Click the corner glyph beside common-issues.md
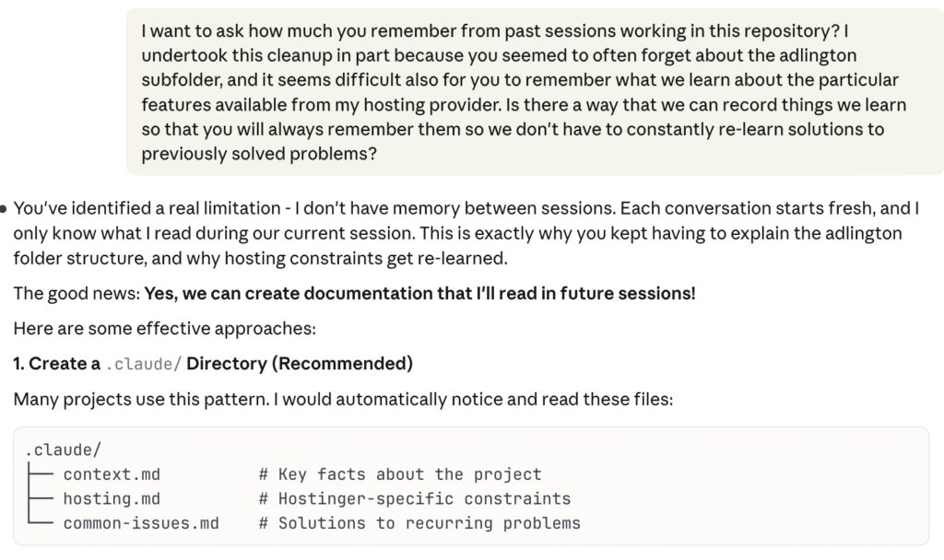Image resolution: width=944 pixels, height=560 pixels. tap(42, 523)
